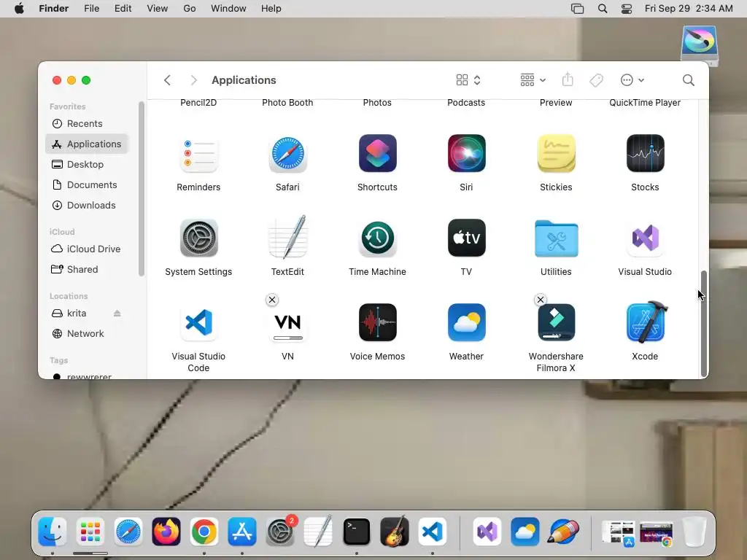Open the Safari app in Applications
The width and height of the screenshot is (747, 560).
pos(287,154)
